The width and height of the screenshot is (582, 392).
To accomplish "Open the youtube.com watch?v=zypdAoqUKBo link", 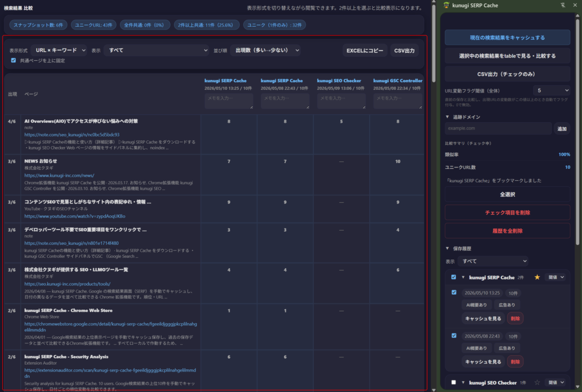I will click(x=74, y=216).
